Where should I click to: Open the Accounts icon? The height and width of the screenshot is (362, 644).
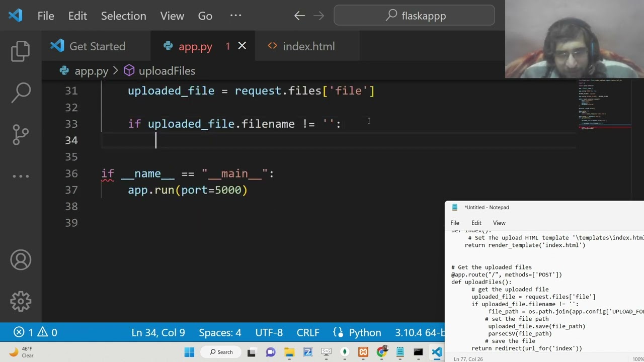point(21,260)
